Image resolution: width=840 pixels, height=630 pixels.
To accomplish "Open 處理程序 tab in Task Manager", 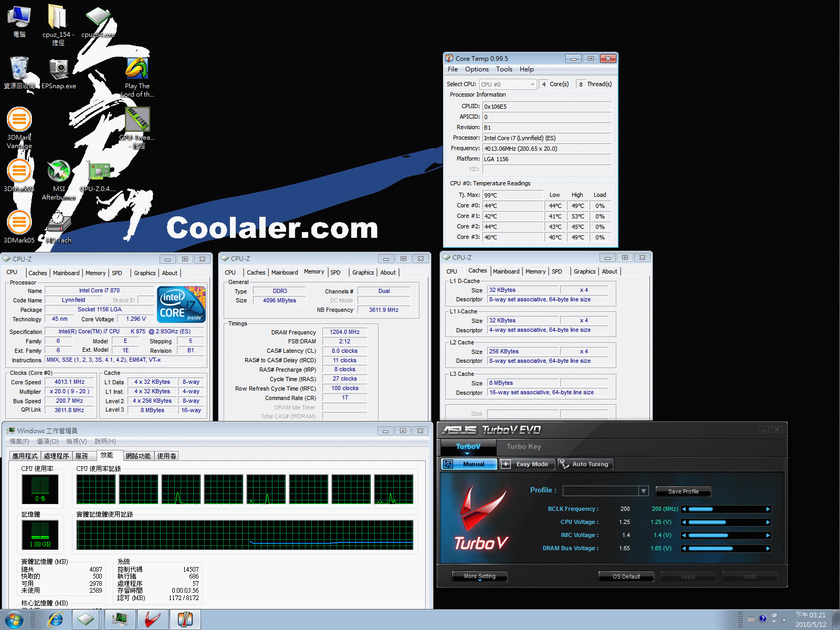I will (57, 456).
